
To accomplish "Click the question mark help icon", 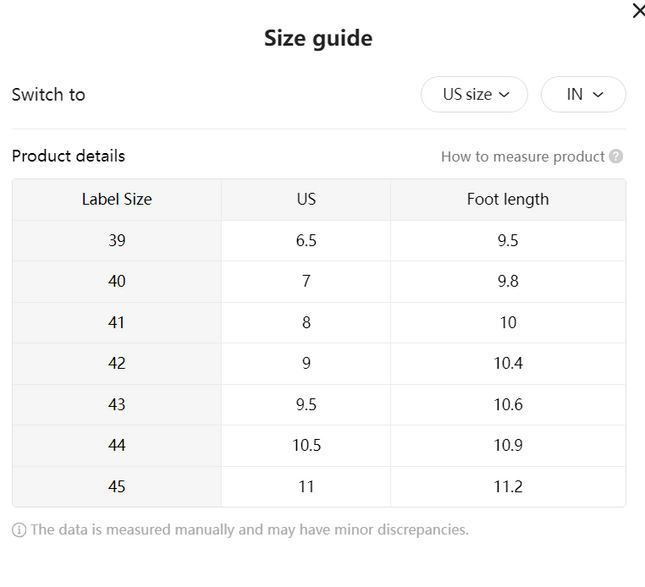I will tap(616, 156).
